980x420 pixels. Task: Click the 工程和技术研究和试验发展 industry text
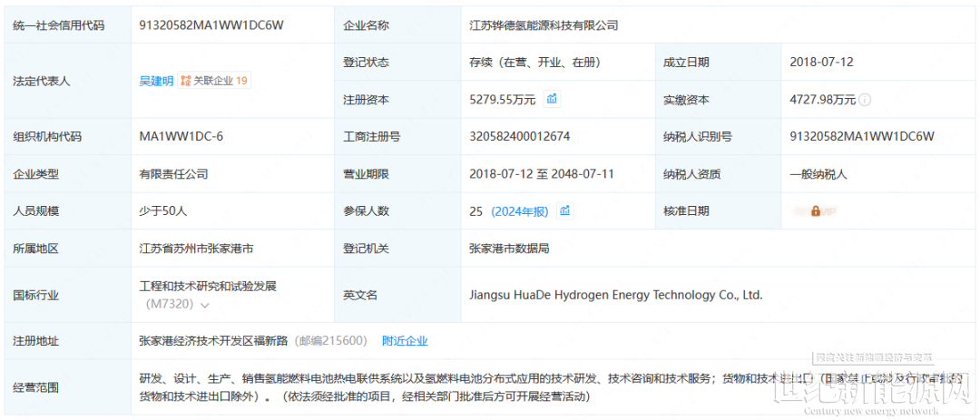[207, 286]
